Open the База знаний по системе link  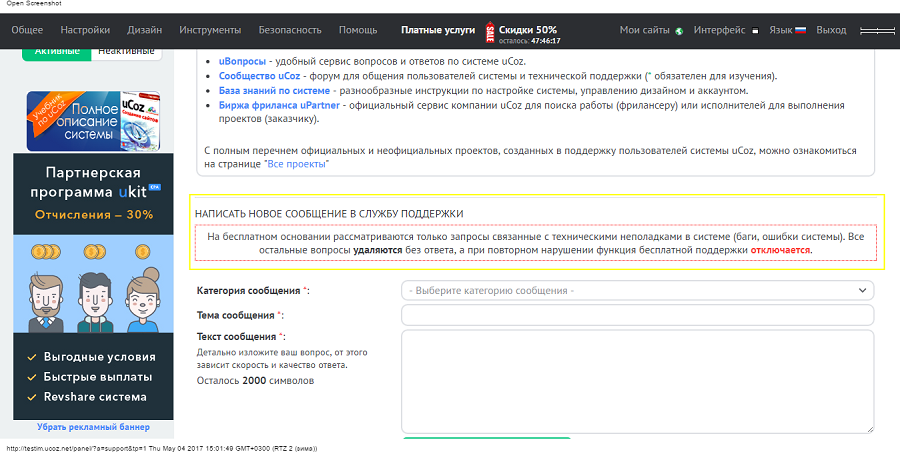point(274,91)
